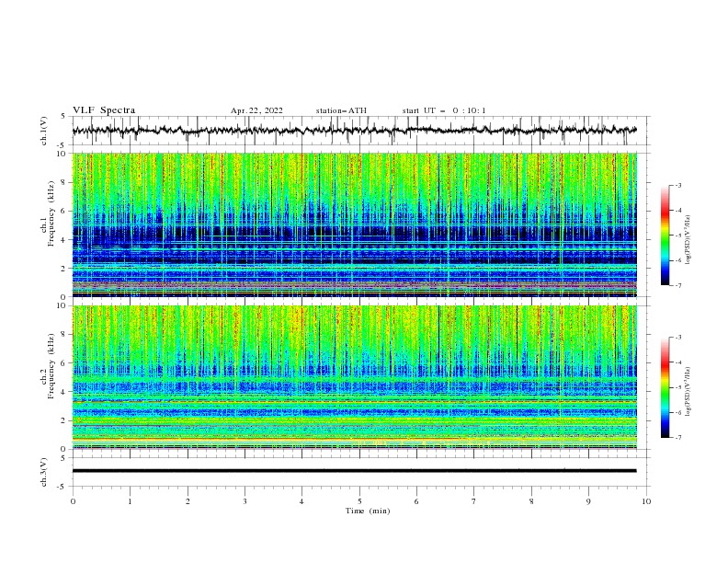Click the "4" kHz tick on ch.2 spectrogram
This screenshot has height=563, width=728.
pyautogui.click(x=64, y=392)
